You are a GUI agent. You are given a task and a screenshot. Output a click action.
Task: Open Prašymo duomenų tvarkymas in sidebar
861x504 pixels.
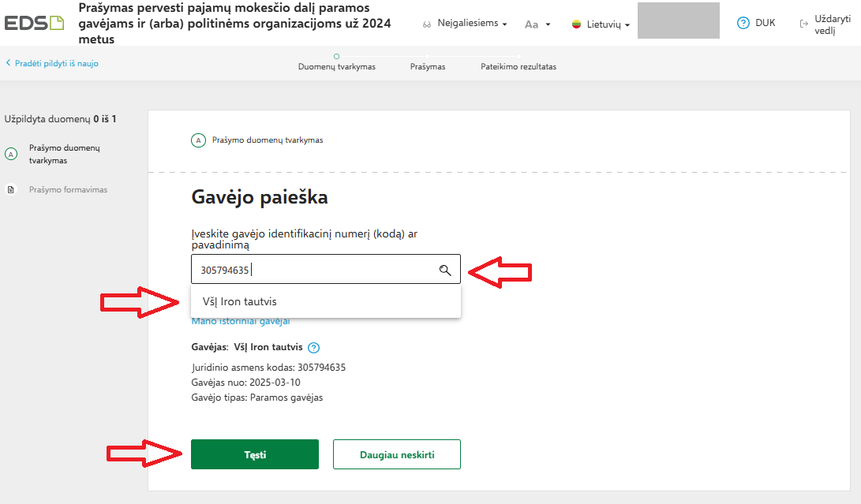64,155
